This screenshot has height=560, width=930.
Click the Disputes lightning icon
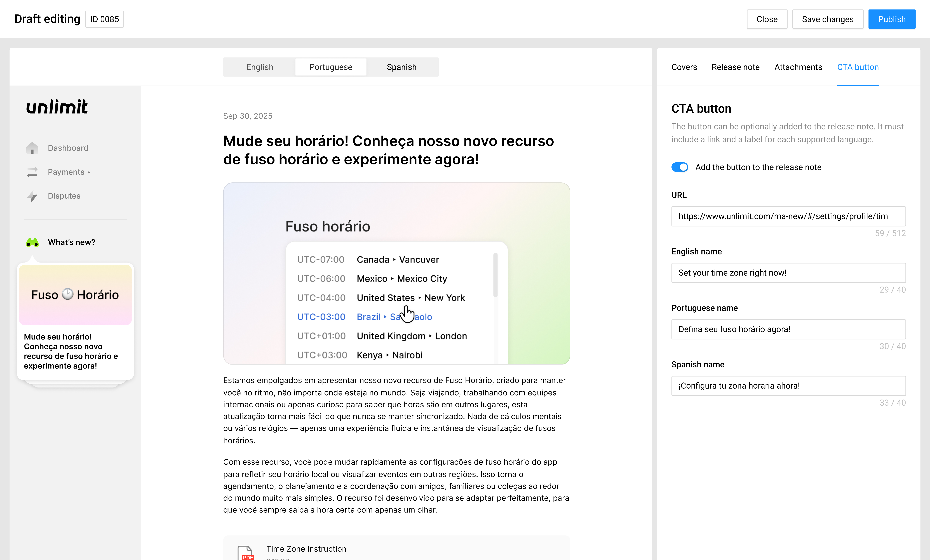[x=32, y=196]
